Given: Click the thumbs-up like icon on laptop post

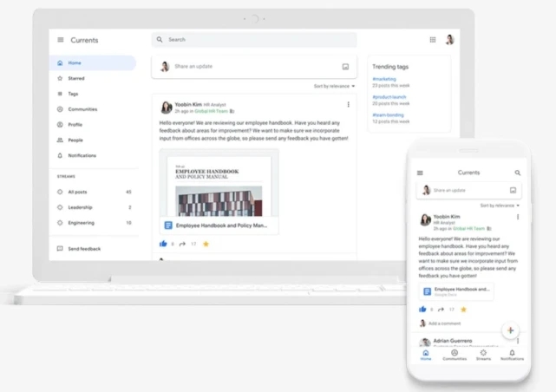Looking at the screenshot, I should pyautogui.click(x=163, y=244).
